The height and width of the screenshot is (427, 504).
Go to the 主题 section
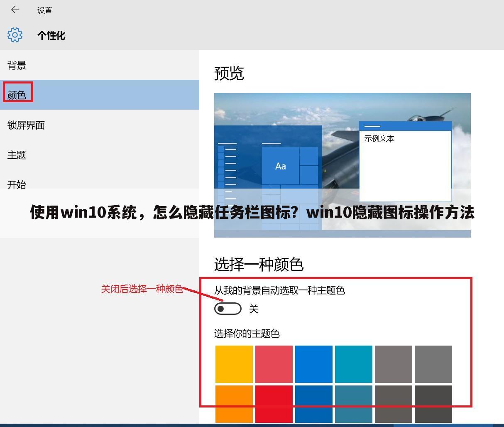100,155
